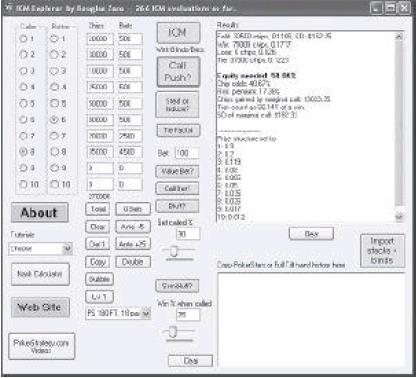This screenshot has height=378, width=417.
Task: Select Bettor radio button 4
Action: (x=54, y=87)
